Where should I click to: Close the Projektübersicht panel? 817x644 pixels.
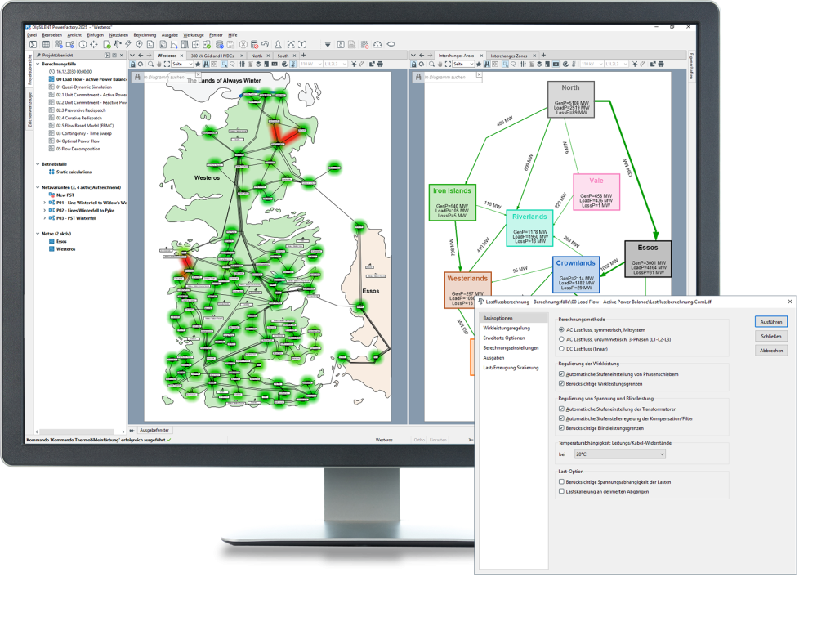122,56
